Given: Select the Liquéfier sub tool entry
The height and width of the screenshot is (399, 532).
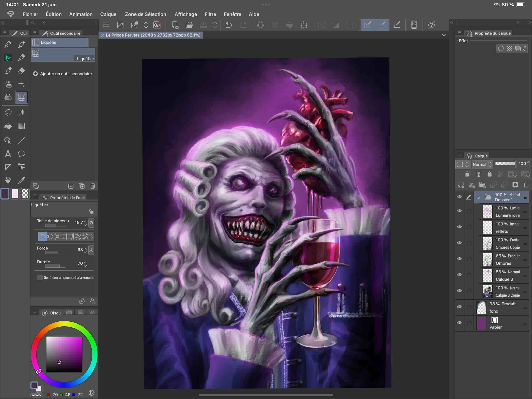Looking at the screenshot, I should (63, 55).
